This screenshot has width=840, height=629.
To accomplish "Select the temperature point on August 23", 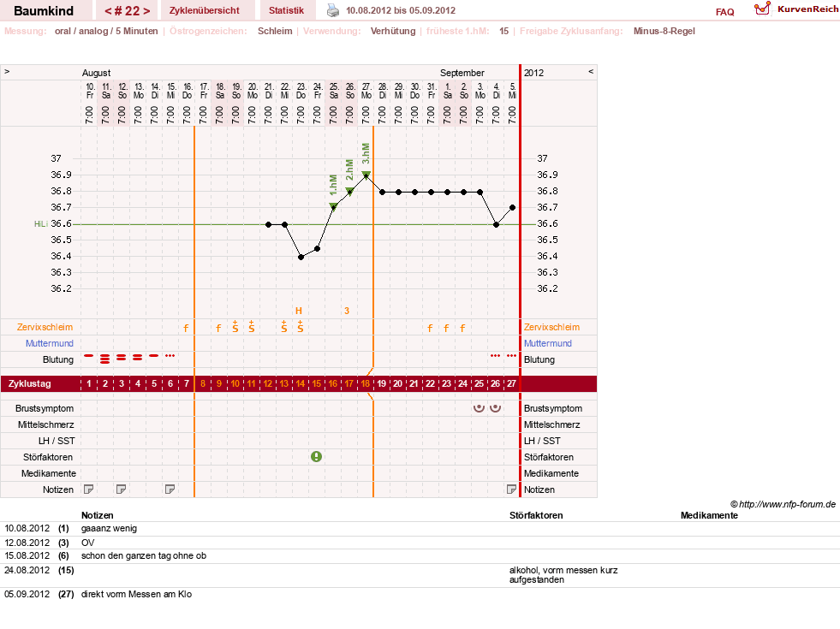I will coord(301,258).
